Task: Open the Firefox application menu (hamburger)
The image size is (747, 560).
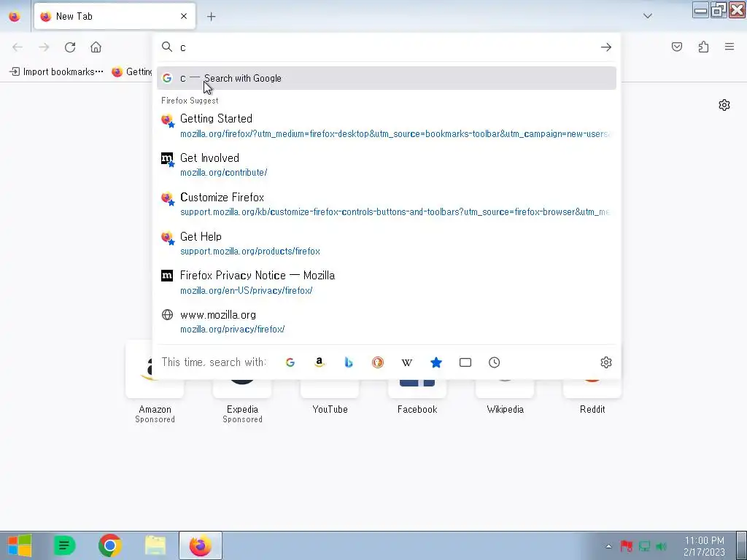Action: pos(729,47)
